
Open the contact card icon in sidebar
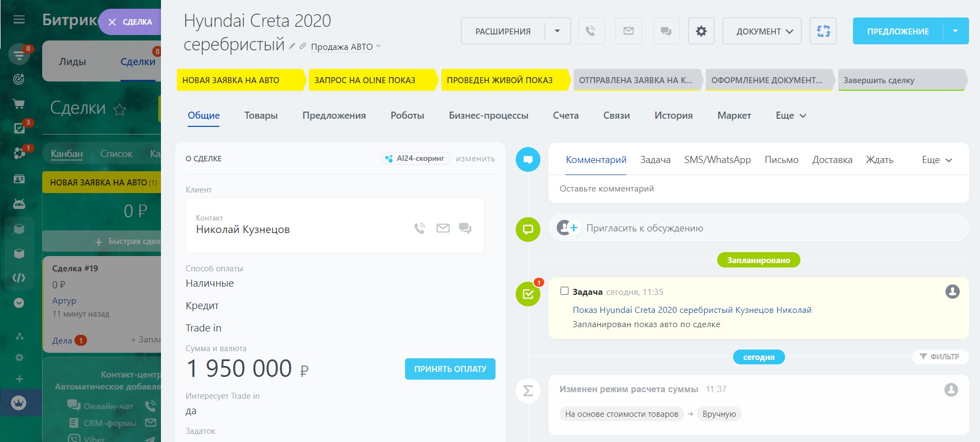(x=19, y=179)
